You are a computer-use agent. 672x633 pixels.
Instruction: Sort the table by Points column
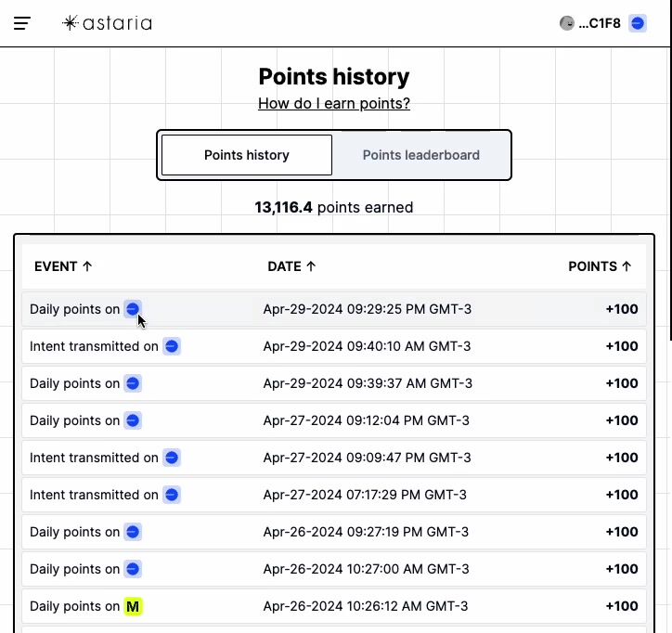pyautogui.click(x=600, y=266)
